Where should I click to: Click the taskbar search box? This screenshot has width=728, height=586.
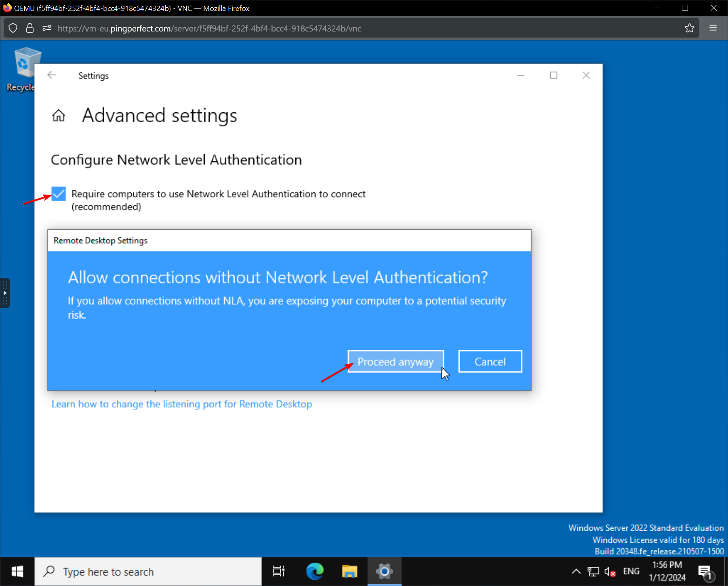148,571
